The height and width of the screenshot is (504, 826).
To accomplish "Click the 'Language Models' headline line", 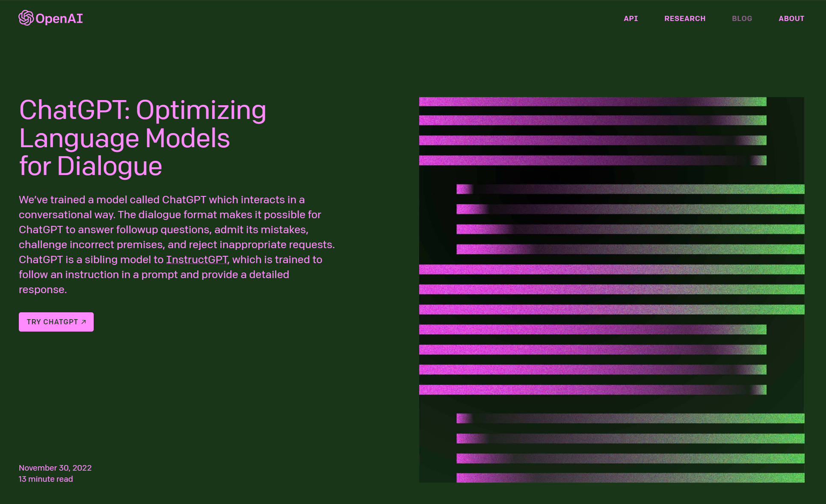I will pyautogui.click(x=124, y=138).
